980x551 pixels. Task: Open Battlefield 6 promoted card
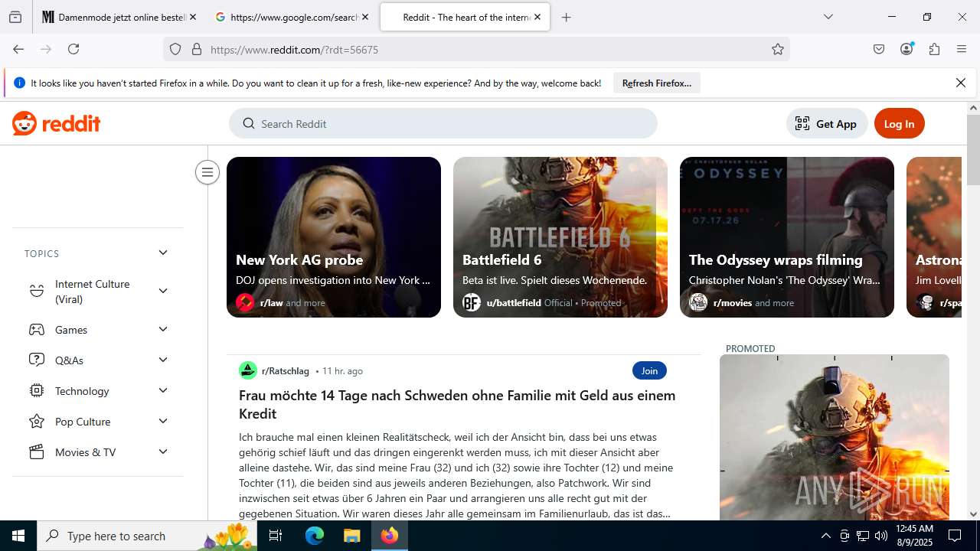tap(560, 237)
